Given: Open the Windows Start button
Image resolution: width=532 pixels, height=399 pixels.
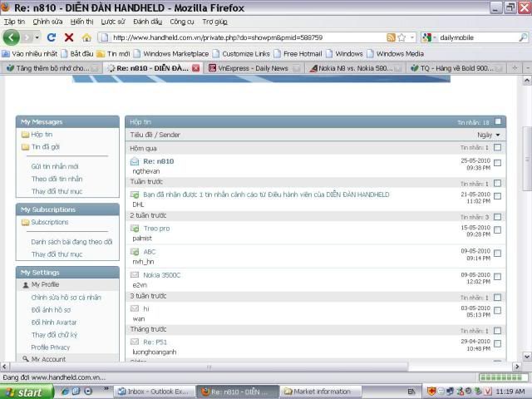Looking at the screenshot, I should pyautogui.click(x=23, y=392).
